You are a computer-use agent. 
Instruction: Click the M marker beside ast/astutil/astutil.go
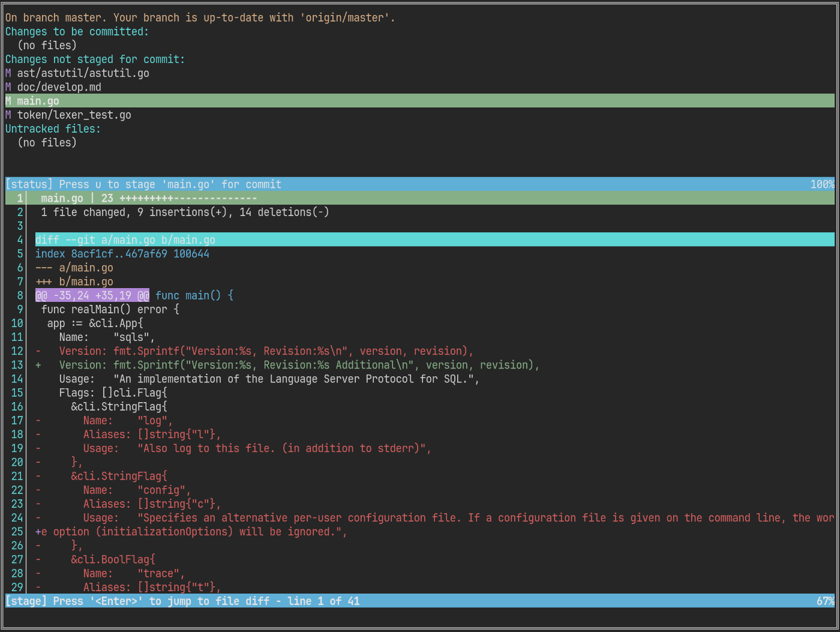coord(8,73)
